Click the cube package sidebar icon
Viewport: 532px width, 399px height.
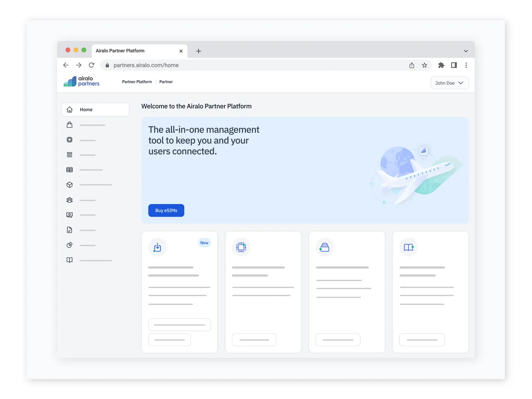pyautogui.click(x=69, y=185)
